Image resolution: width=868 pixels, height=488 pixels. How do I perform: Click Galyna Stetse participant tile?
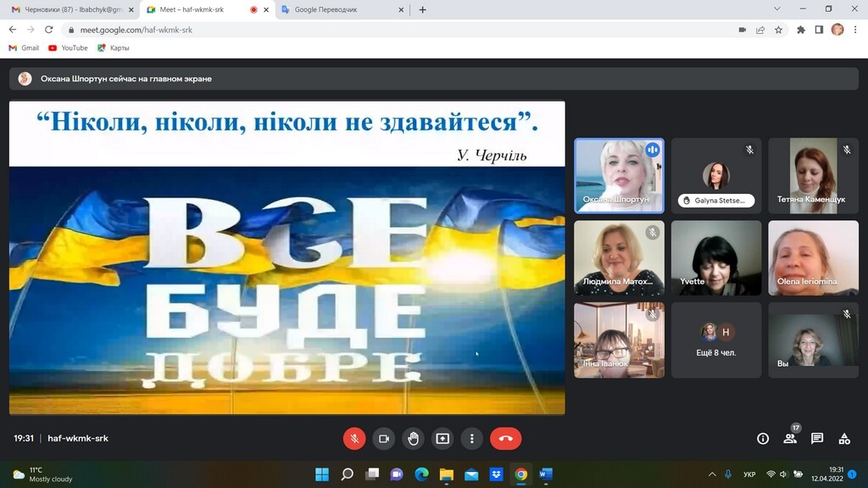click(716, 176)
